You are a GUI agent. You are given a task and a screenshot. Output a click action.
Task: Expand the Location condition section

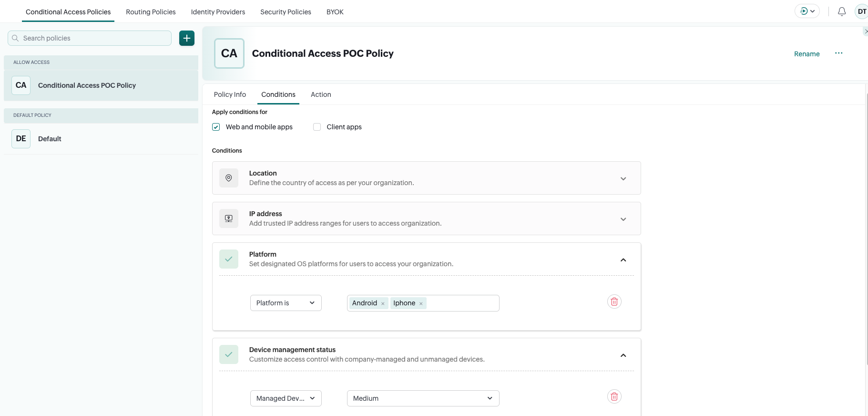(623, 178)
